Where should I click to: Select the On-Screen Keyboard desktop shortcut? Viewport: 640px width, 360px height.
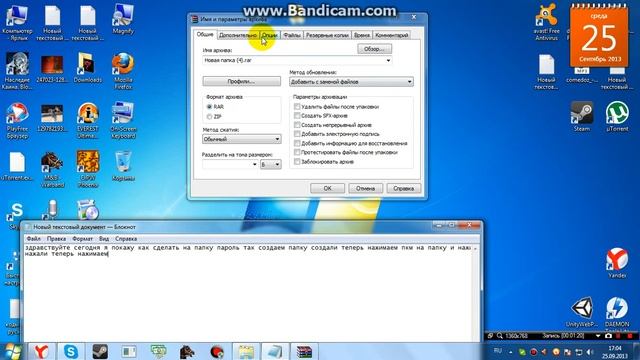point(123,120)
